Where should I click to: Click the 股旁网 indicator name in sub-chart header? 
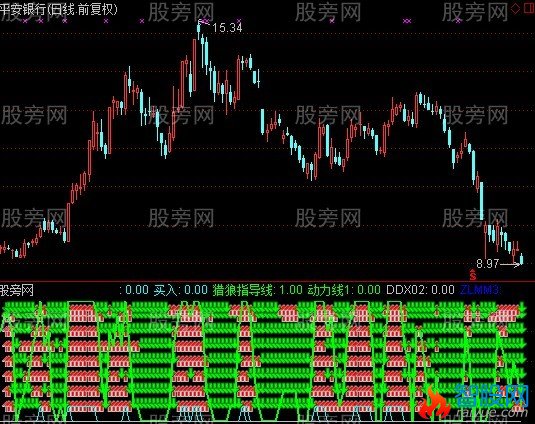click(17, 290)
